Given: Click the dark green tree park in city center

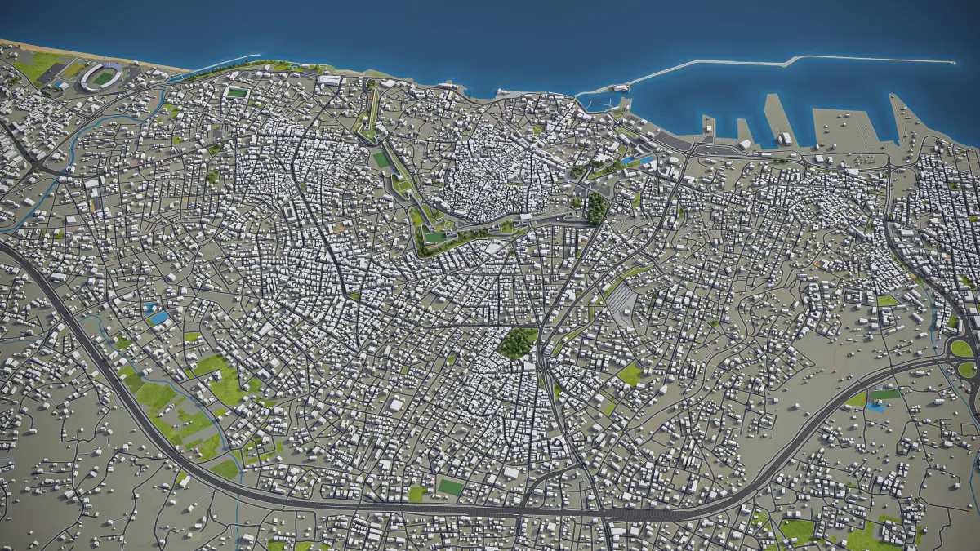Looking at the screenshot, I should tap(518, 343).
